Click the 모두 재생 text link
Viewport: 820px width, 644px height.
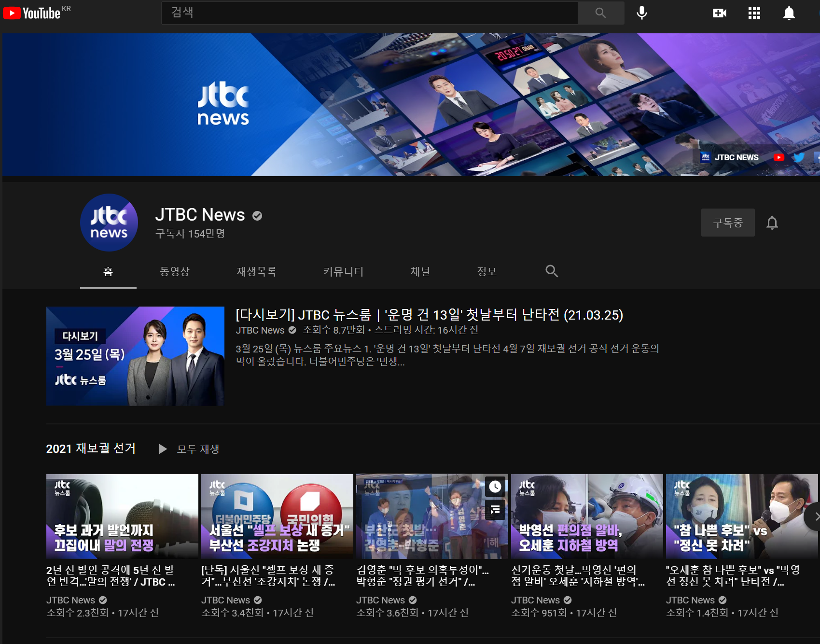click(198, 449)
